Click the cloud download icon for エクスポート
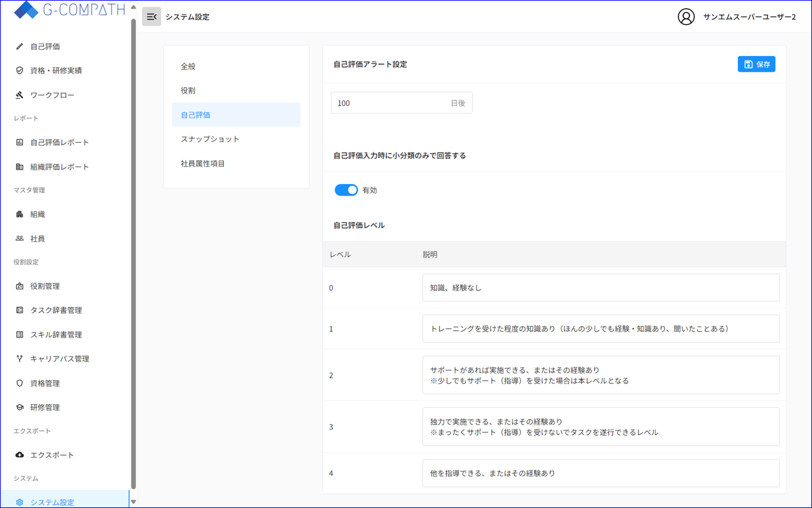 (x=19, y=454)
